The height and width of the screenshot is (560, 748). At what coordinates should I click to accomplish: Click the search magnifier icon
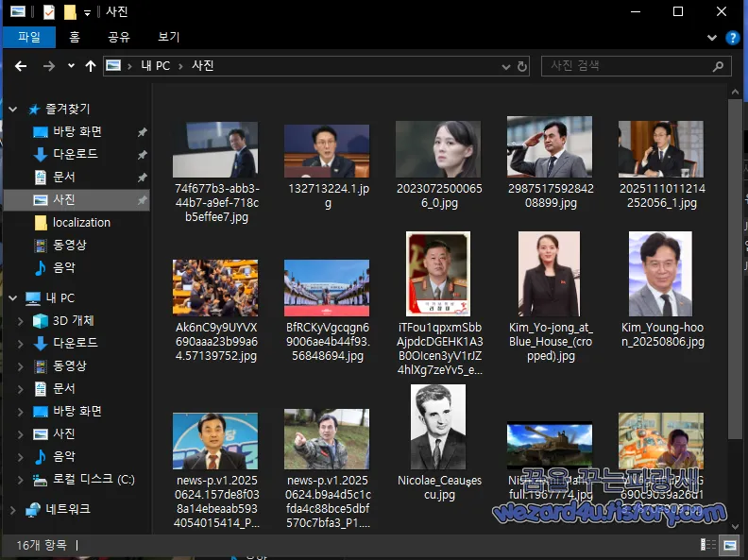tap(718, 66)
